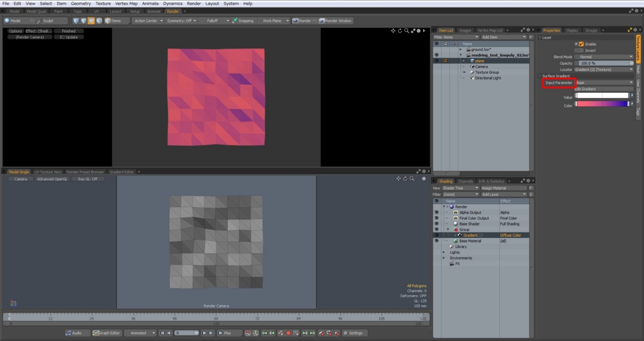Image resolution: width=644 pixels, height=341 pixels.
Task: Click the red record autokey icon
Action: (288, 333)
